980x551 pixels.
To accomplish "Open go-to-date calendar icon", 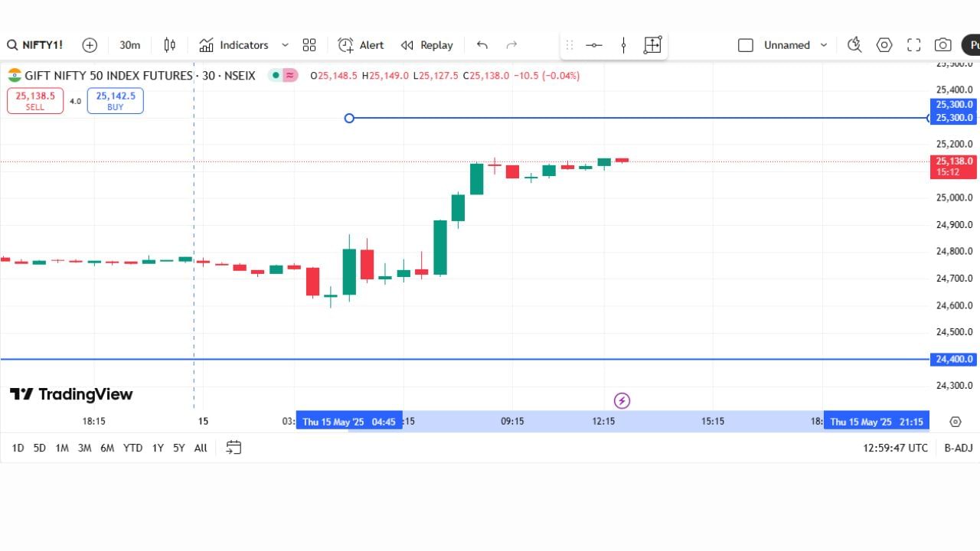I will (234, 448).
